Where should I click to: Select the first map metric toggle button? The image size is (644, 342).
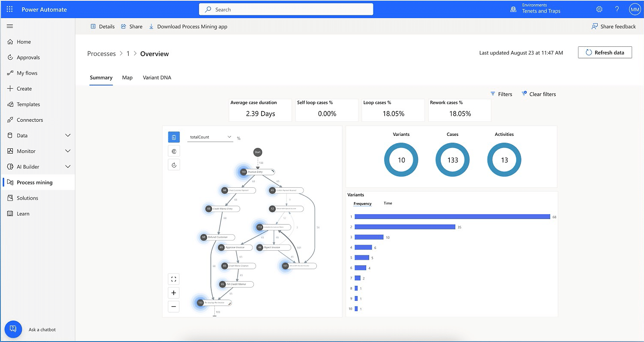(x=174, y=137)
